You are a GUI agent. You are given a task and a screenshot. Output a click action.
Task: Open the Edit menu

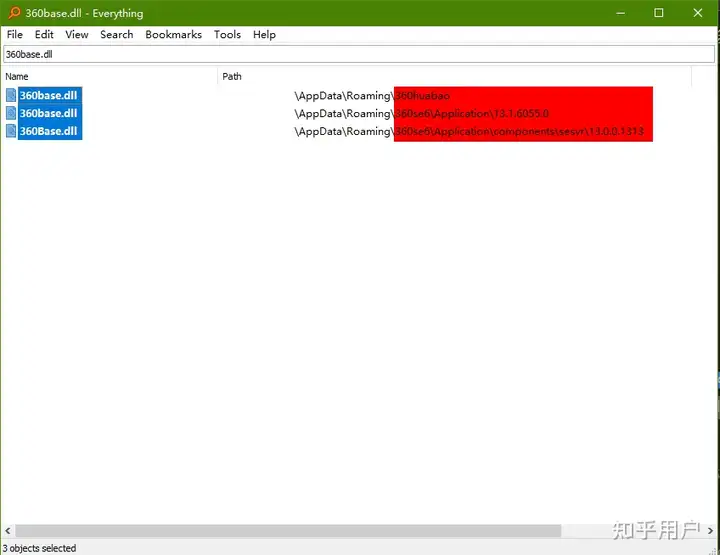[44, 34]
